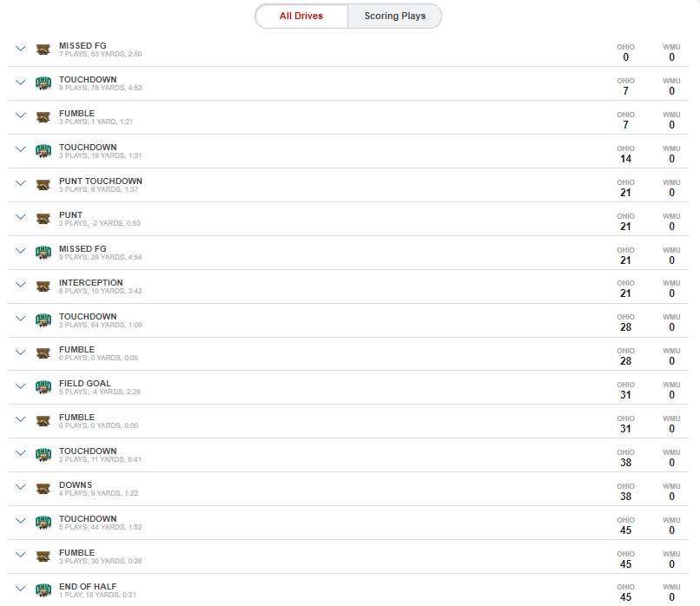Click the Ohio logo on the 78-yard touchdown drive
The height and width of the screenshot is (606, 700).
[43, 83]
